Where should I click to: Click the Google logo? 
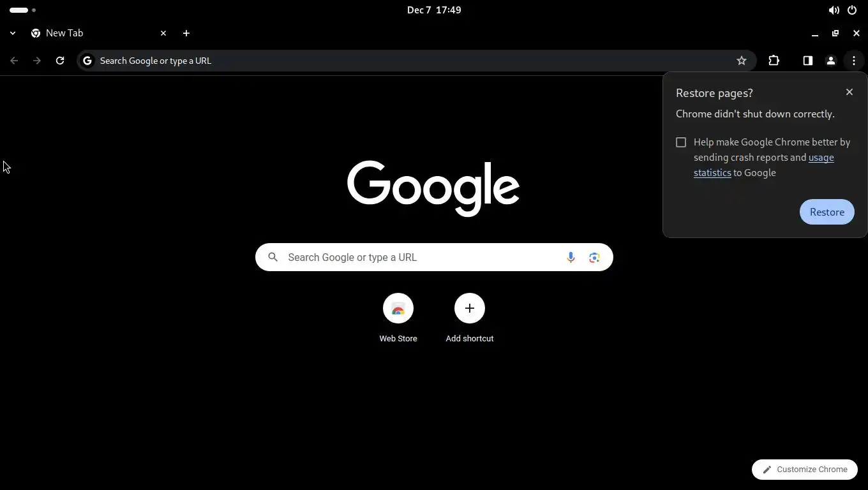[x=433, y=188]
